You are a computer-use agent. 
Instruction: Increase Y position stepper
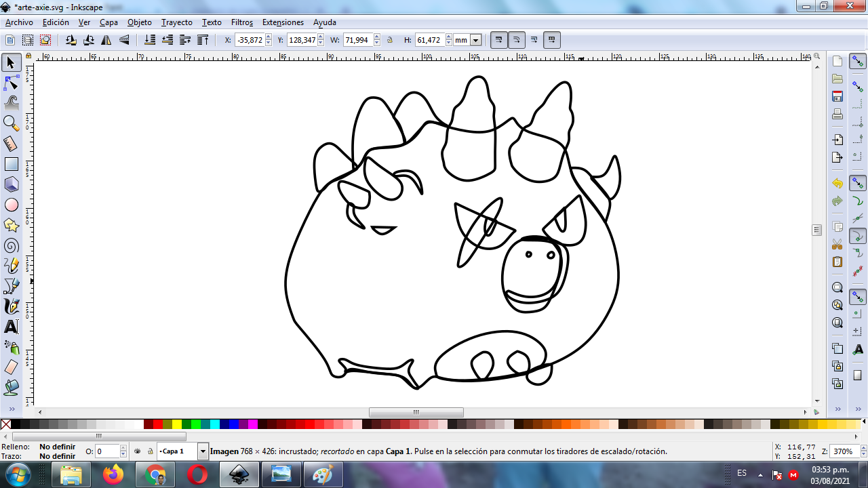pos(321,37)
